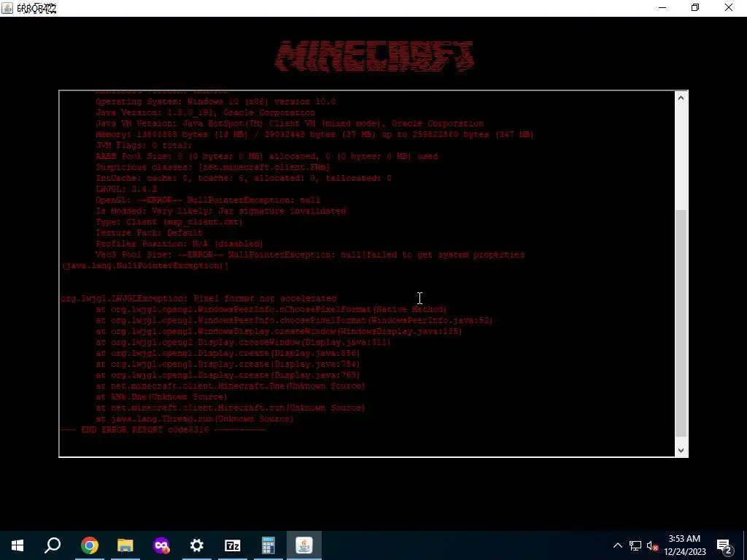Click the 'nChoosePixelFormat(Native Method)' stack line
This screenshot has width=747, height=560.
tap(271, 309)
